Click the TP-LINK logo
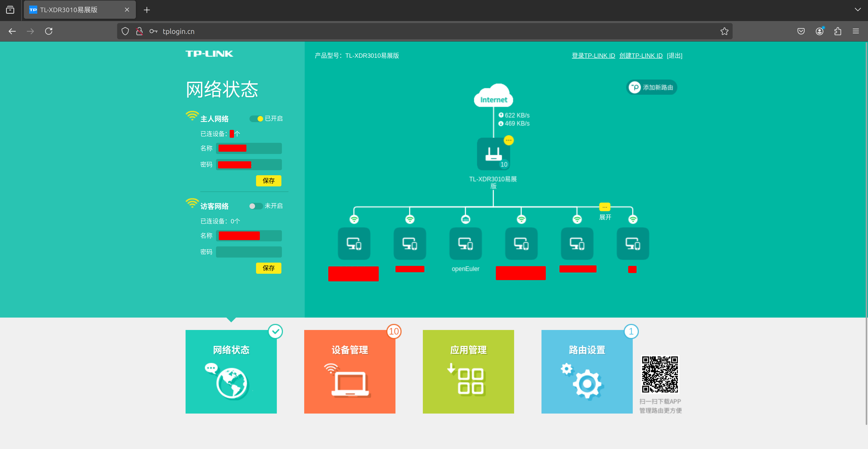The image size is (868, 449). (209, 54)
